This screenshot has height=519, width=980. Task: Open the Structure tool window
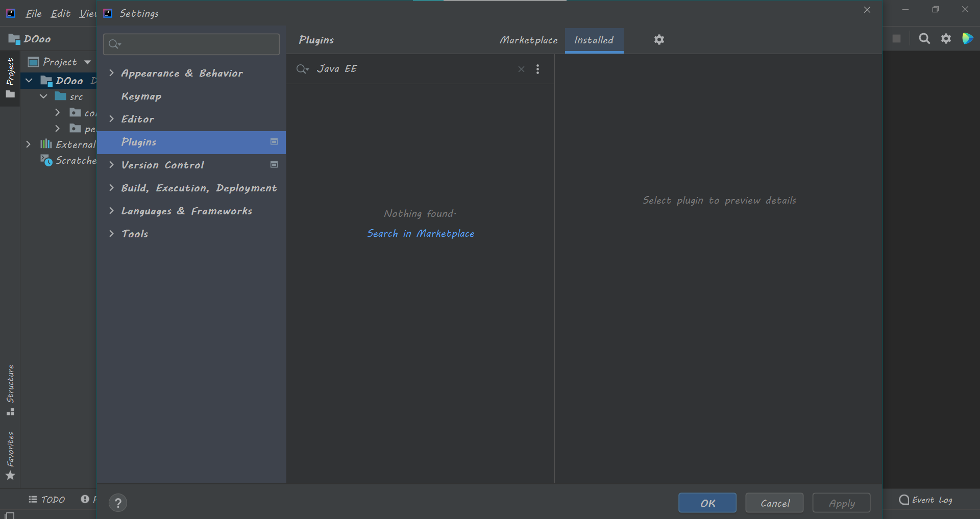point(10,390)
